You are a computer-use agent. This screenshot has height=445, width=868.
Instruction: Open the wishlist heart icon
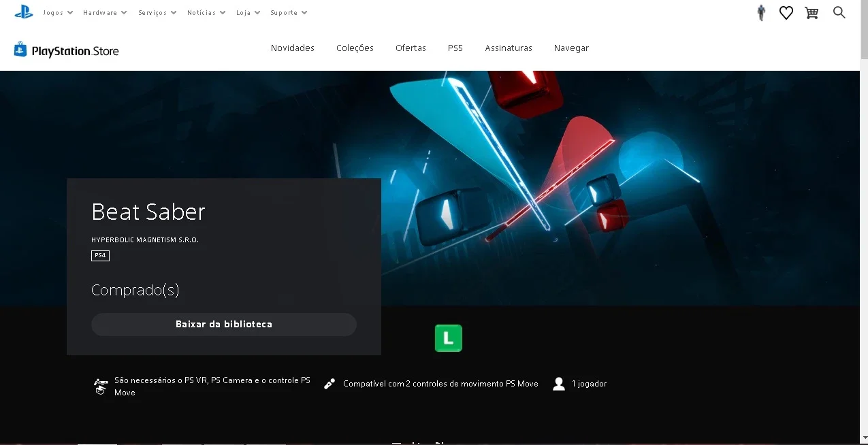(x=786, y=13)
